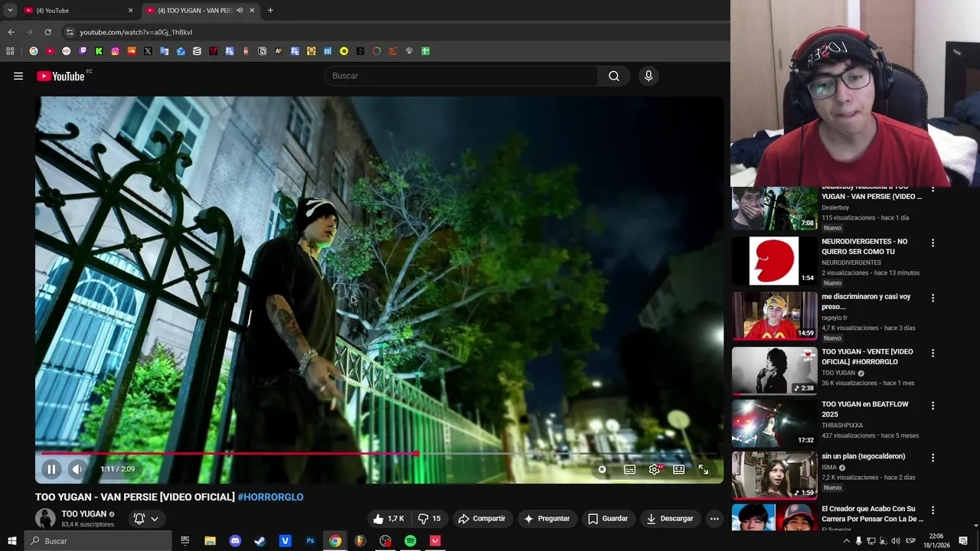Open the Chrome apps grid bookmark

pyautogui.click(x=10, y=51)
